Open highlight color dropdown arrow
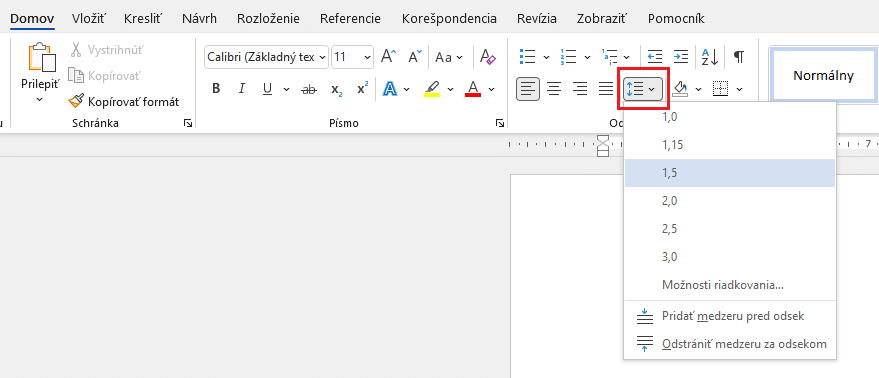Image resolution: width=879 pixels, height=378 pixels. (450, 89)
